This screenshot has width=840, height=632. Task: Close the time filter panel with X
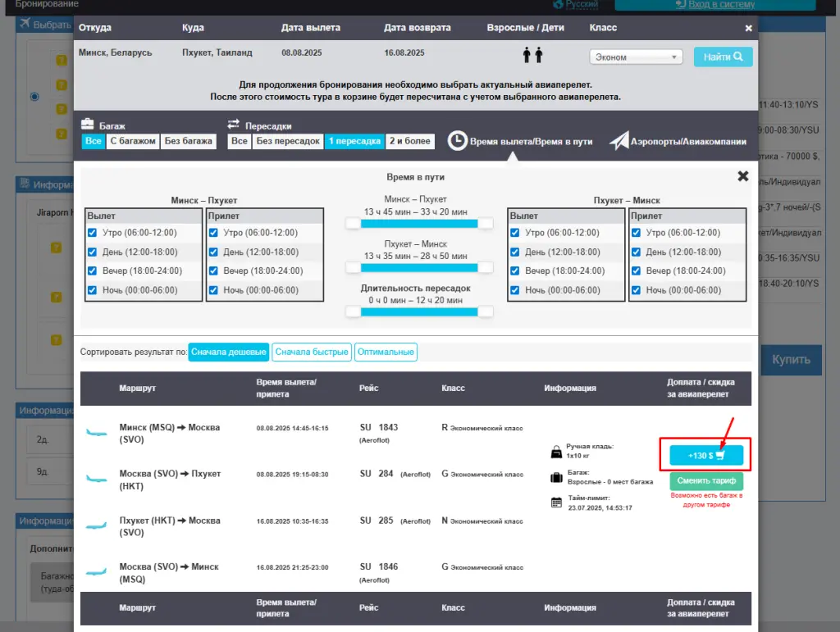pos(742,176)
